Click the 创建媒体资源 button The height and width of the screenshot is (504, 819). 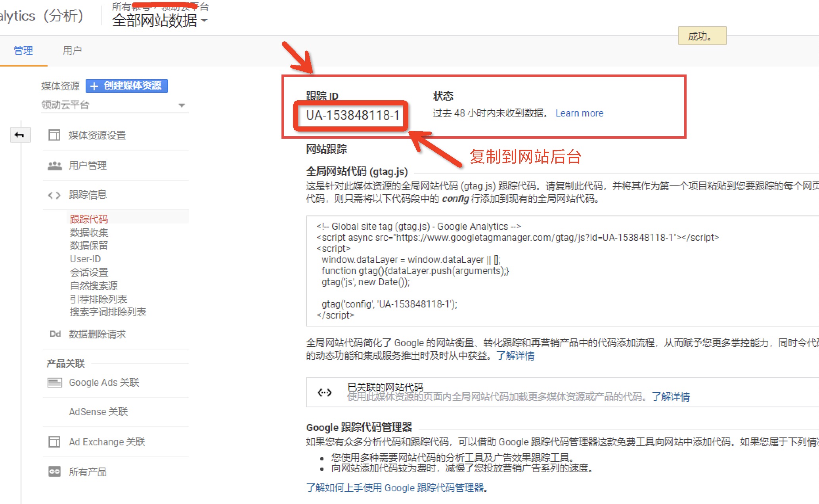[x=127, y=86]
